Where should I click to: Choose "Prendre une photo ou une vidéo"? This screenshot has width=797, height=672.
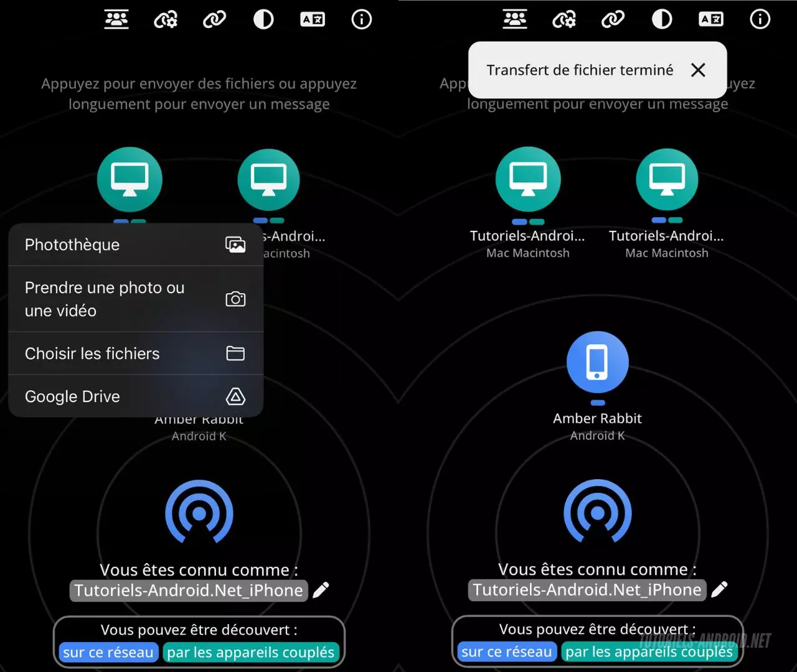point(136,299)
